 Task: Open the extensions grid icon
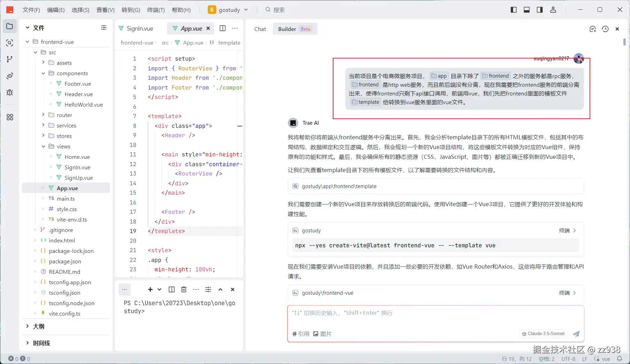pos(10,117)
